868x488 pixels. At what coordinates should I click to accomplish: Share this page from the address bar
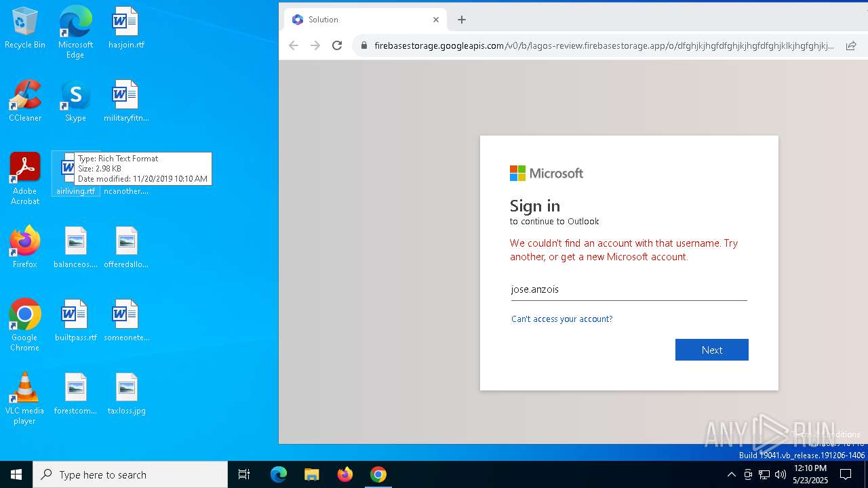click(x=850, y=45)
